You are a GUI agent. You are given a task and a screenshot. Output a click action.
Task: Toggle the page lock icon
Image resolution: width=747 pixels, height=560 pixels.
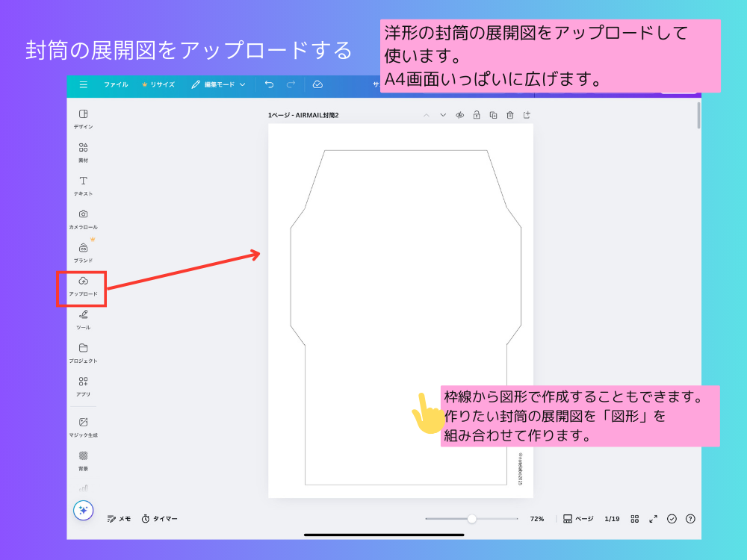pyautogui.click(x=475, y=115)
